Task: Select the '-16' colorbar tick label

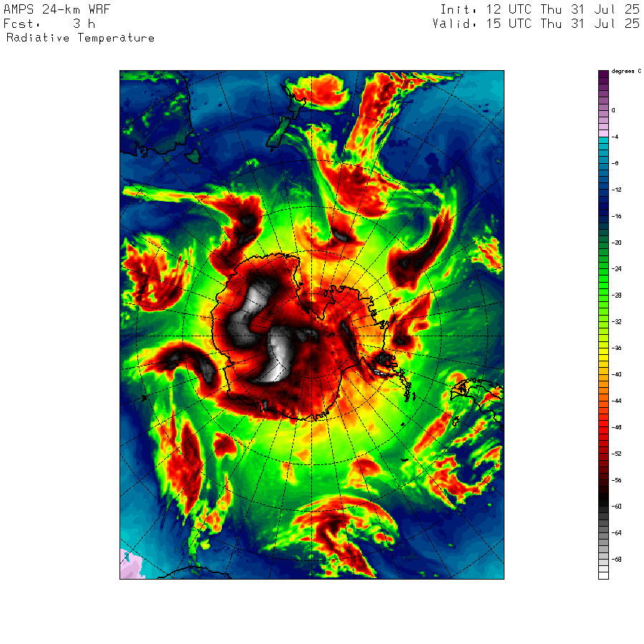Action: click(x=617, y=216)
